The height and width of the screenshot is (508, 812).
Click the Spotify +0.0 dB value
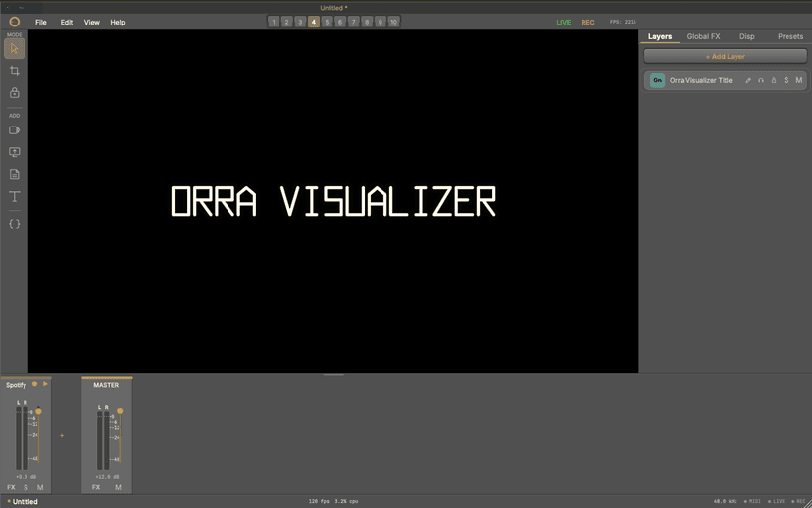point(25,477)
